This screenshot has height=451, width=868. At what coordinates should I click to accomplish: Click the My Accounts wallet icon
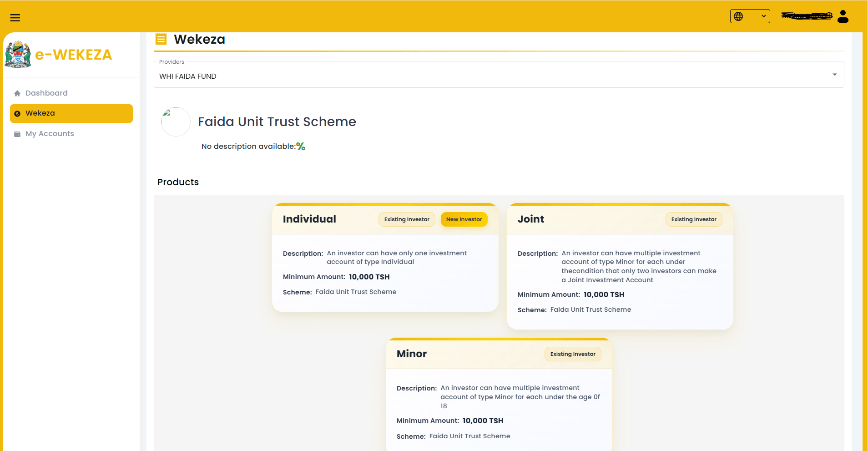coord(17,134)
